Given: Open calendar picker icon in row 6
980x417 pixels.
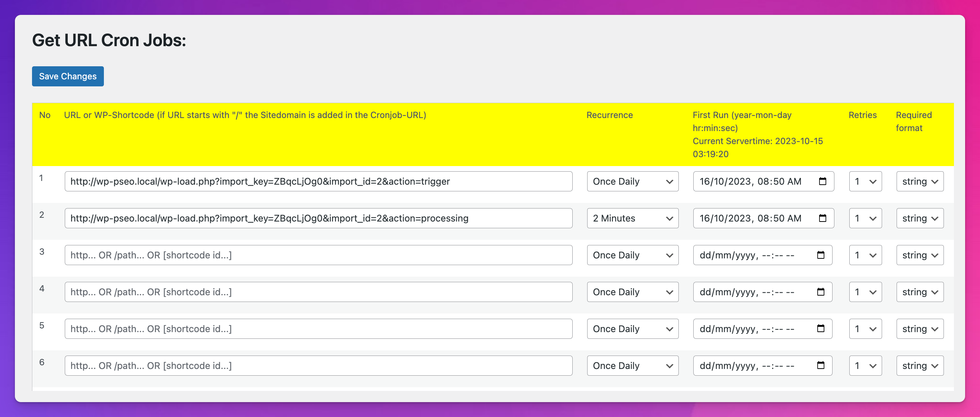Looking at the screenshot, I should click(821, 366).
